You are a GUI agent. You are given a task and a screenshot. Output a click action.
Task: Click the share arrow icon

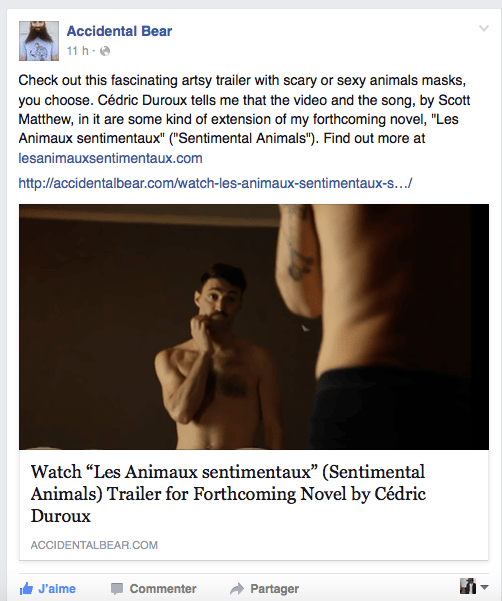pos(237,588)
